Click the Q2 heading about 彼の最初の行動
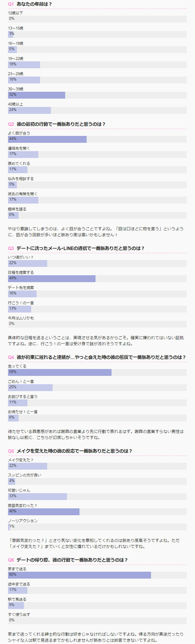 point(61,124)
